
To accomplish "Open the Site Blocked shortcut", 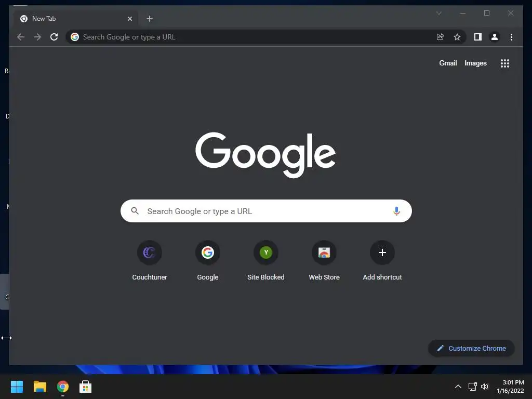I will tap(265, 261).
